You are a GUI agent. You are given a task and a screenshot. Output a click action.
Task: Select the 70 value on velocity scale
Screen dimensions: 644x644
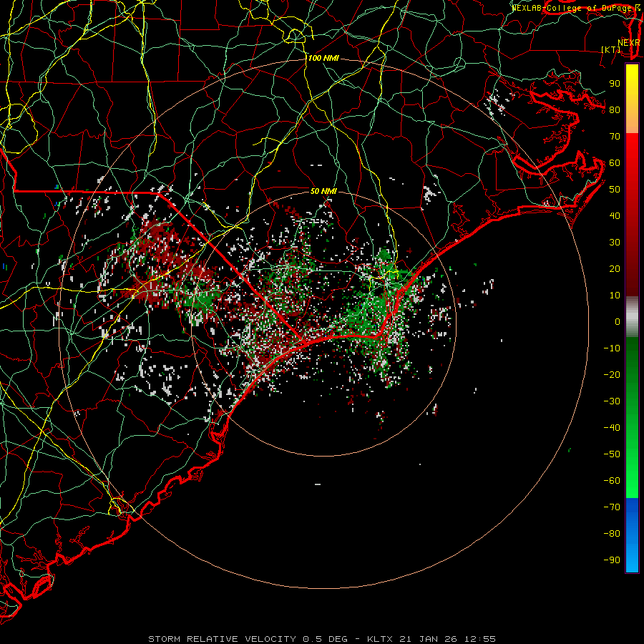tap(615, 137)
